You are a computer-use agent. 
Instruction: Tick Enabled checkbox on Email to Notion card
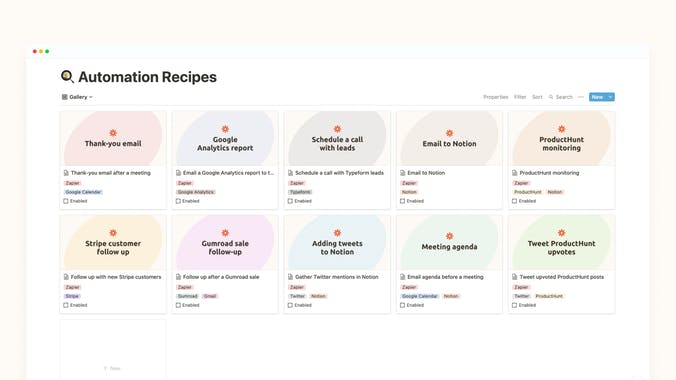402,201
